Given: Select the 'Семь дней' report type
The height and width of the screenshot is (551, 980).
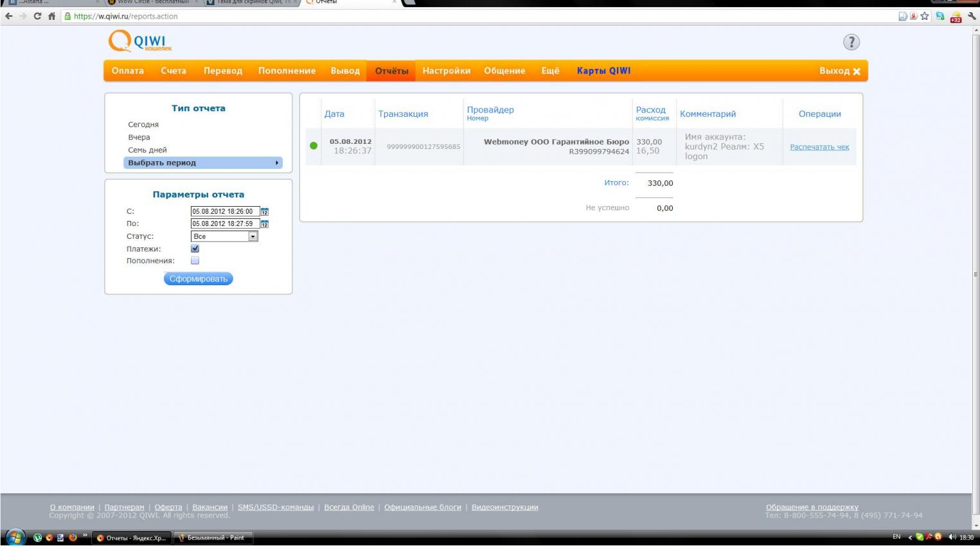Looking at the screenshot, I should coord(147,150).
